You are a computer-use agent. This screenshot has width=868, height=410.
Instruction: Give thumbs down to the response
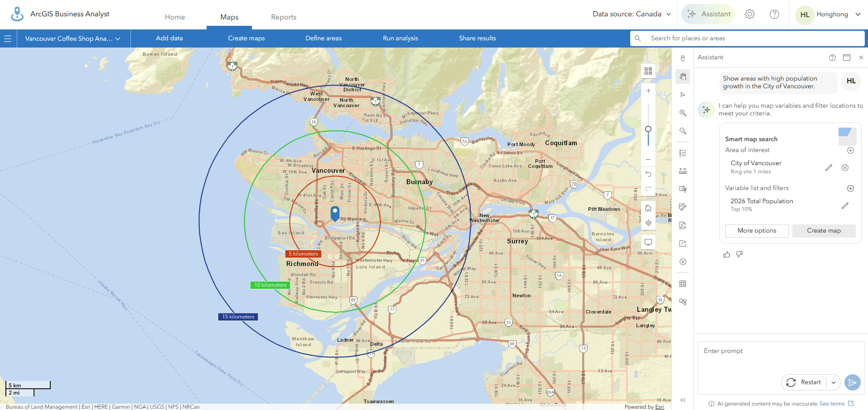click(x=739, y=254)
